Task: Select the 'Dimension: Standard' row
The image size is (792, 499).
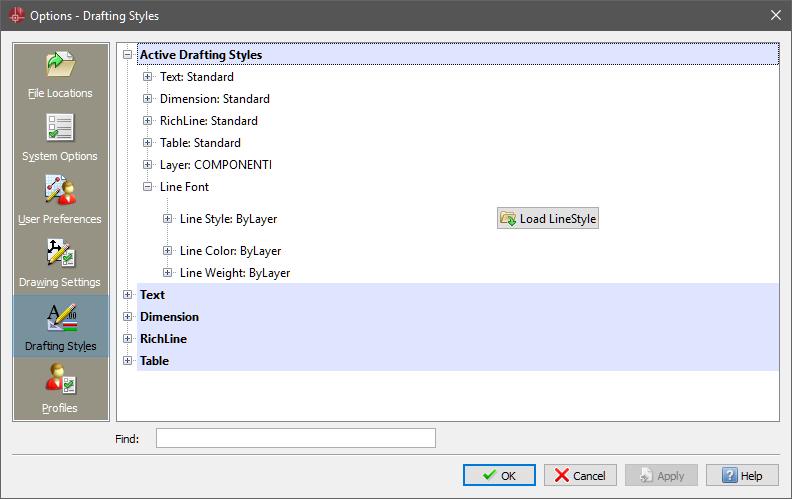Action: pyautogui.click(x=215, y=98)
